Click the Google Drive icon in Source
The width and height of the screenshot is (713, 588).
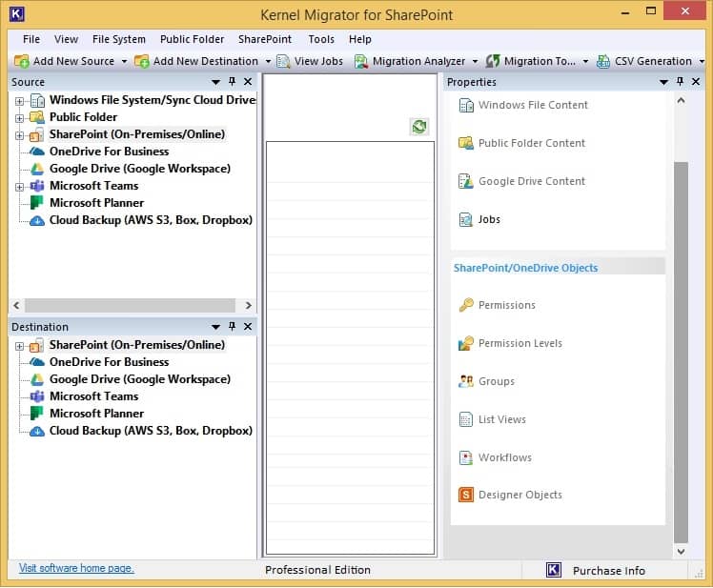[37, 169]
